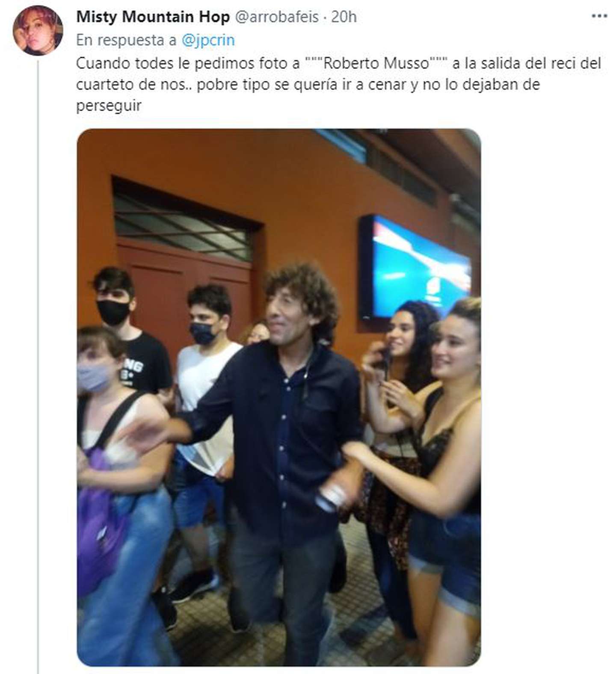Image resolution: width=616 pixels, height=674 pixels.
Task: Visit the Misty Mountain Hop display name
Action: coord(153,17)
